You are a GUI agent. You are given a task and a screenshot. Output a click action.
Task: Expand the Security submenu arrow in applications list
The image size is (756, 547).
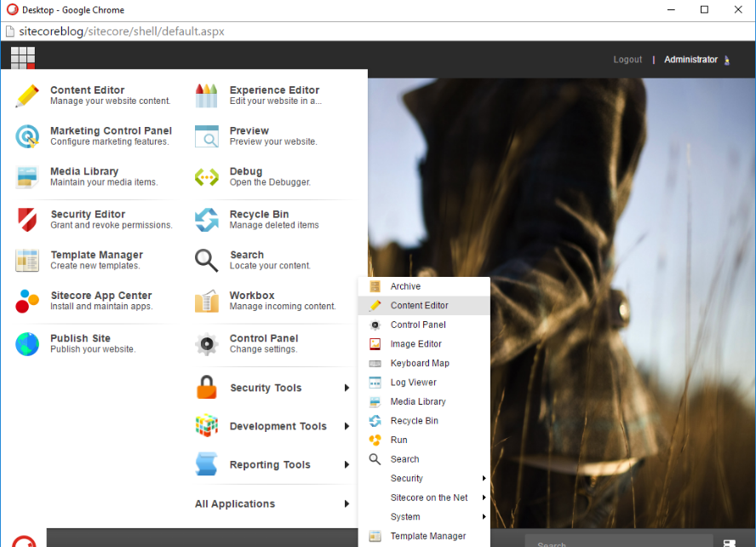(x=484, y=478)
